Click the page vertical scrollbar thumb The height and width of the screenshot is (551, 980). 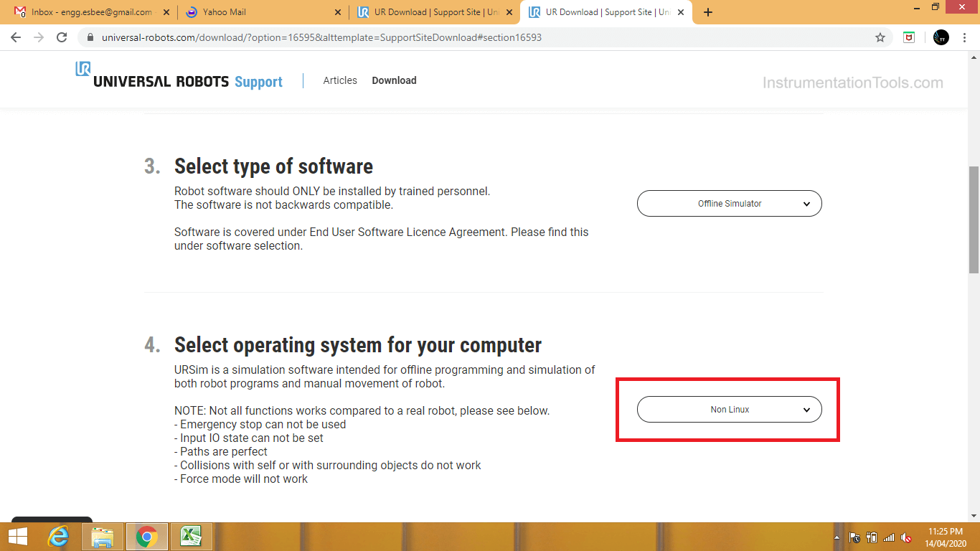974,220
